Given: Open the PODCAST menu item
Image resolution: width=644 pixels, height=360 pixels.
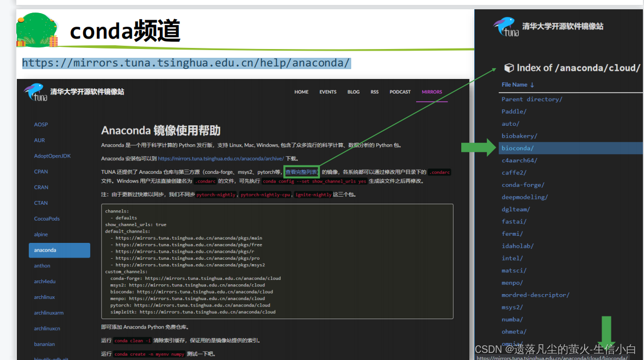Looking at the screenshot, I should [400, 91].
